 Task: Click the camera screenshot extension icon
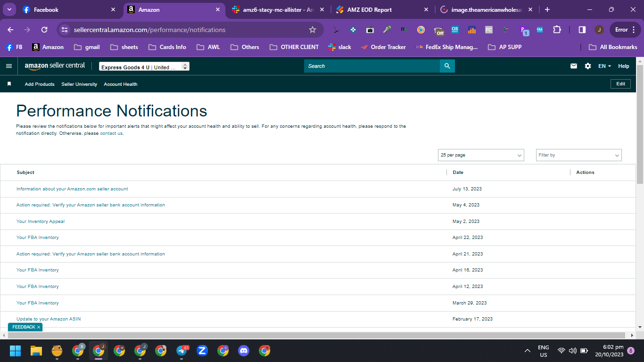point(370,30)
